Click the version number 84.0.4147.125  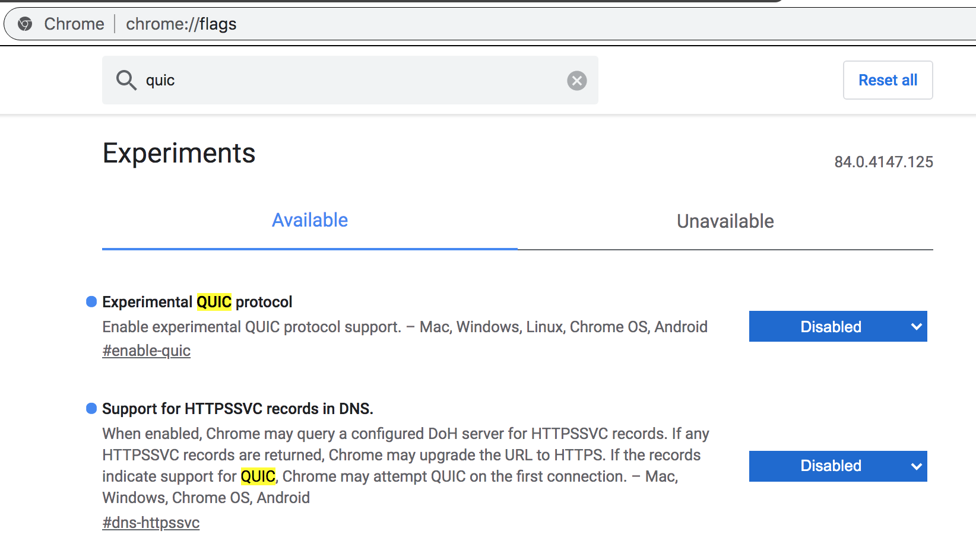pos(883,162)
